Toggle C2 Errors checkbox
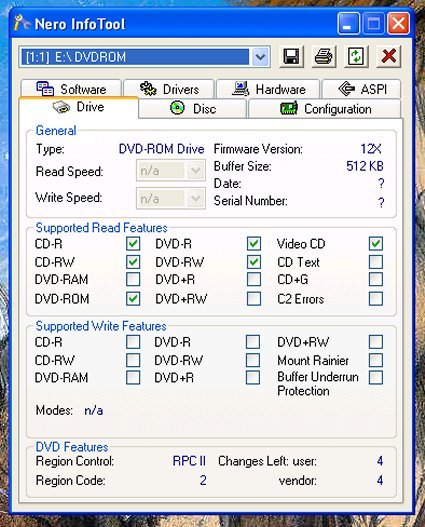Viewport: 425px width, 527px height. coord(376,298)
